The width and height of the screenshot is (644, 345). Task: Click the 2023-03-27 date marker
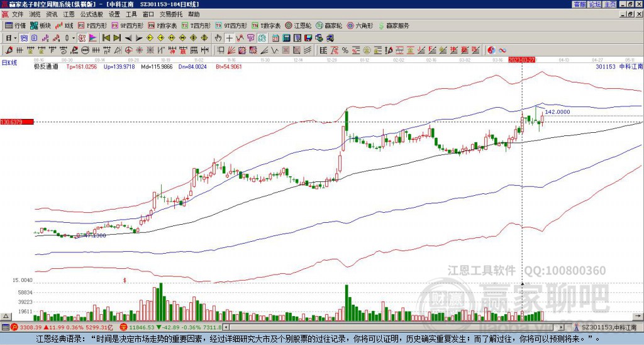(x=521, y=60)
